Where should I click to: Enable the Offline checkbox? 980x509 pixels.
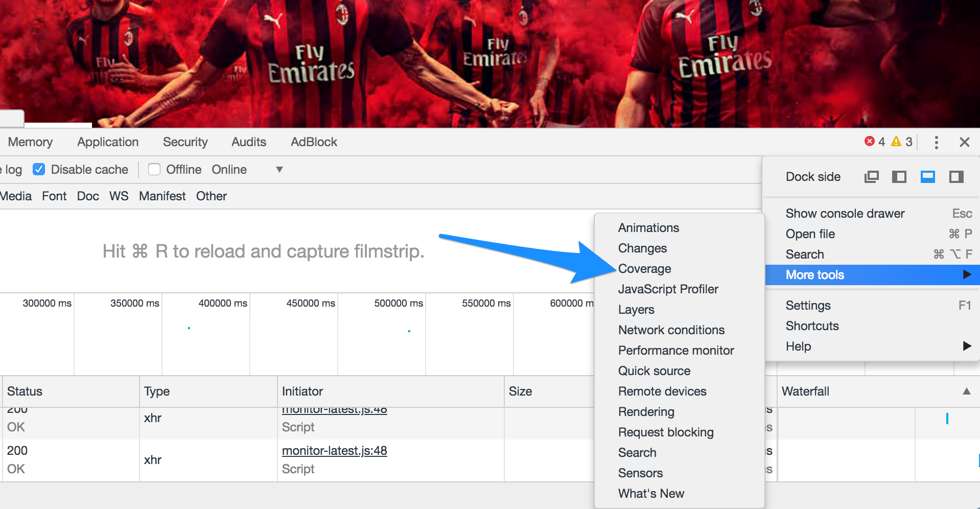coord(154,169)
